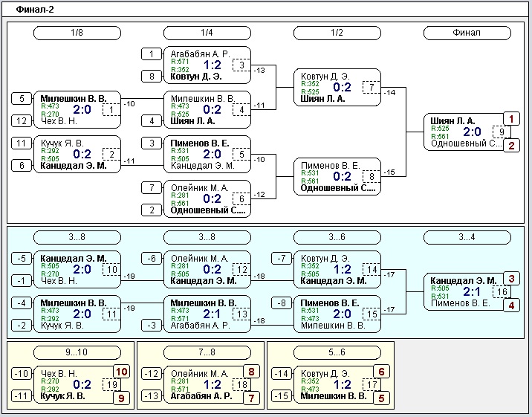
Task: Click the -6 loser slot box
Action: click(152, 258)
